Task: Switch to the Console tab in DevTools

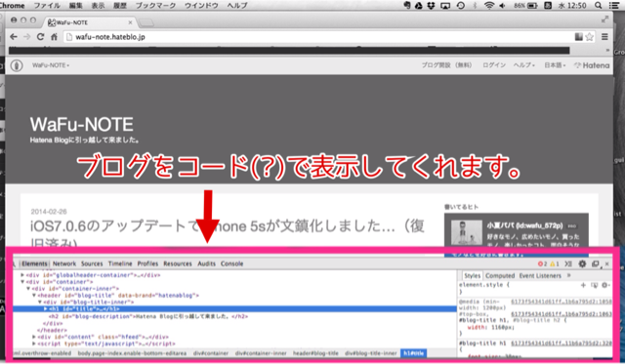Action: click(232, 263)
